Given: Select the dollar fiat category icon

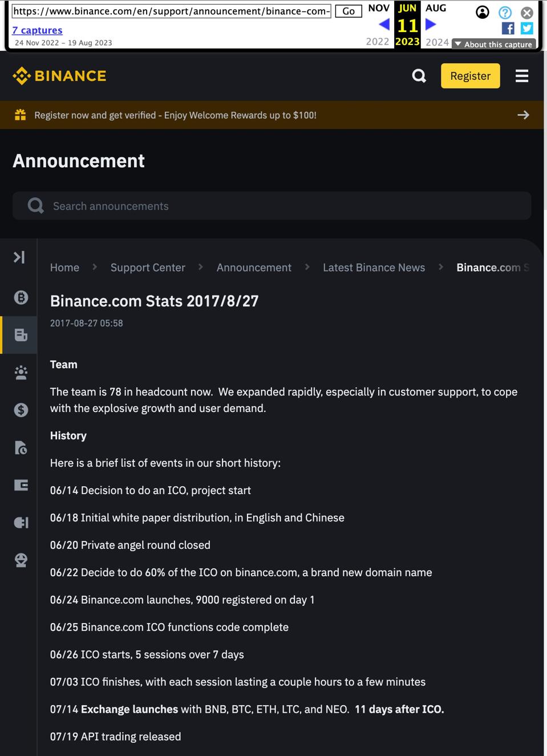Looking at the screenshot, I should [21, 409].
